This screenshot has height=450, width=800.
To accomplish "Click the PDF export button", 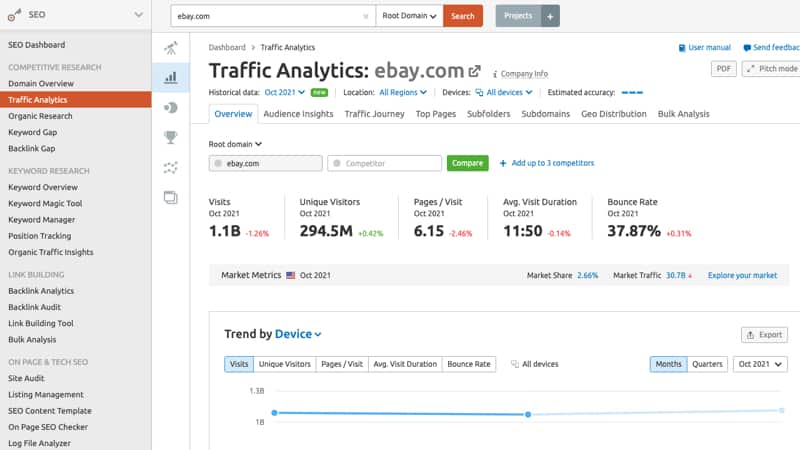I will coord(723,69).
